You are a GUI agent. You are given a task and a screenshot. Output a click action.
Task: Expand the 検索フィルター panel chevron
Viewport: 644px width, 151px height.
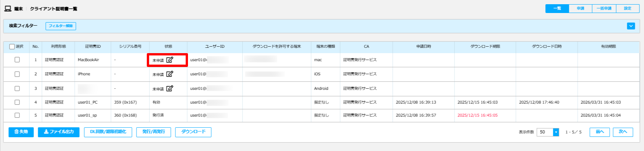click(631, 26)
